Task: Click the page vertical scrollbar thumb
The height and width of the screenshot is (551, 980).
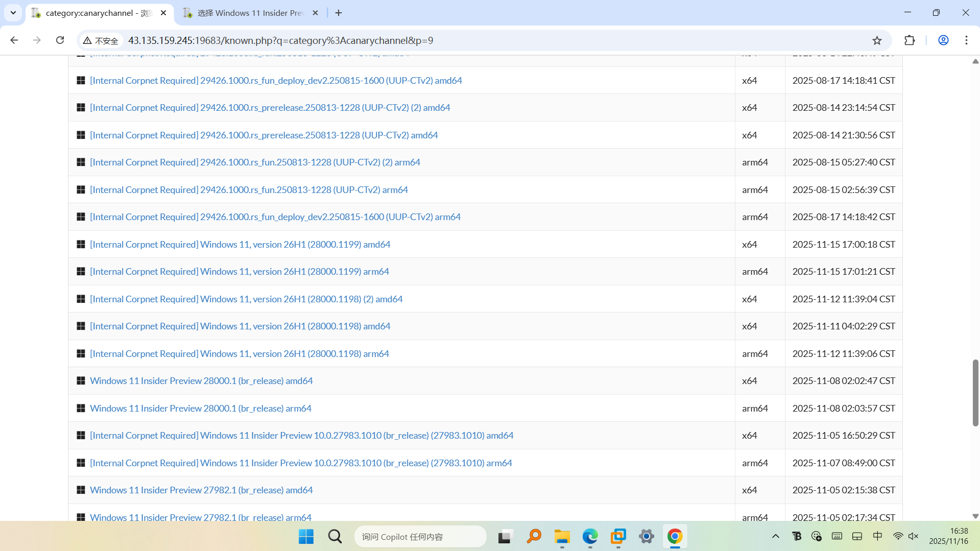Action: (x=975, y=392)
